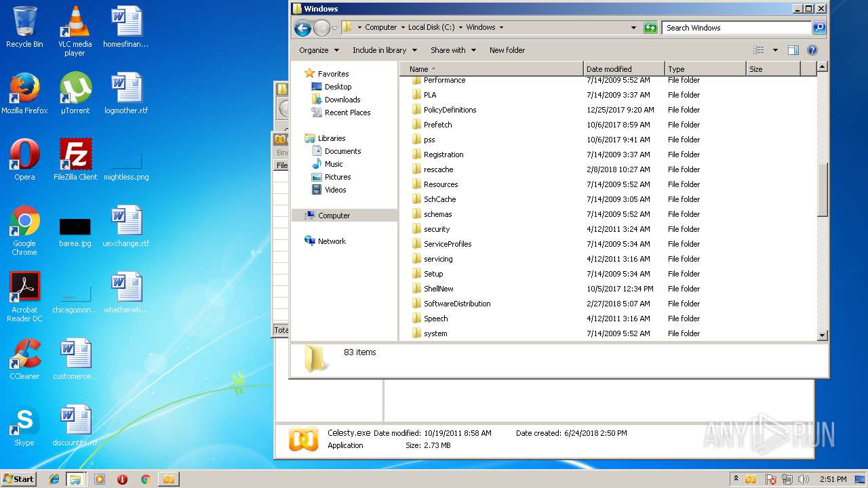This screenshot has height=488, width=868.
Task: Go back using Explorer Back arrow
Action: pos(302,28)
